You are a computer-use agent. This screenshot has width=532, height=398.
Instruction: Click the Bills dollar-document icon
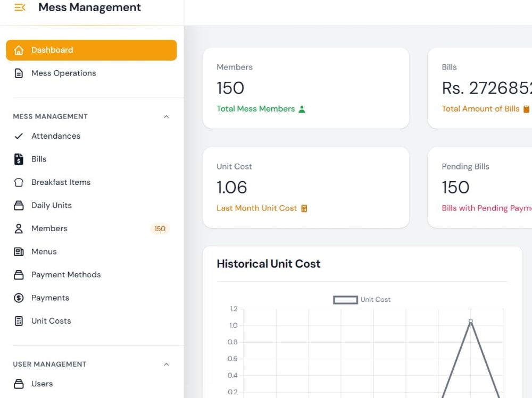(19, 159)
